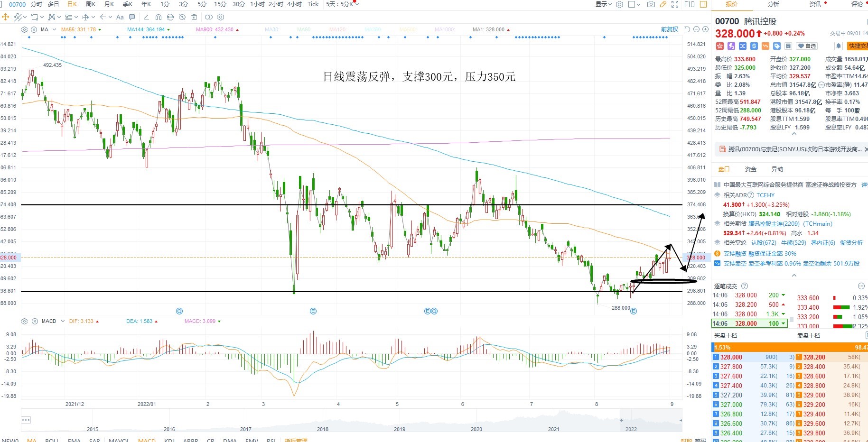The height and width of the screenshot is (442, 868).
Task: Expand the MA indicator type dropdown
Action: [x=55, y=29]
